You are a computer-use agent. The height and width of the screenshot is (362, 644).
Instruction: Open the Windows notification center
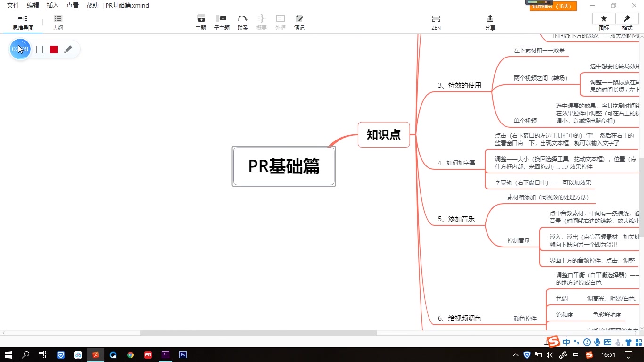(628, 354)
